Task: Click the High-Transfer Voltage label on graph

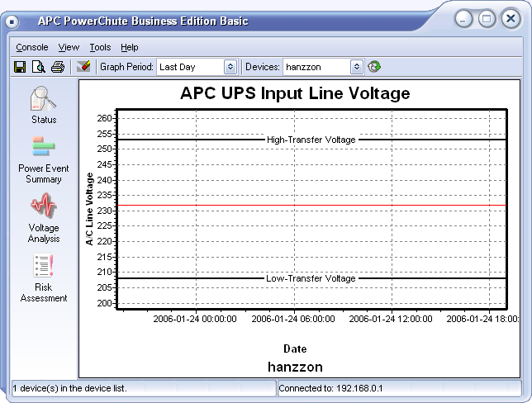Action: [x=311, y=140]
